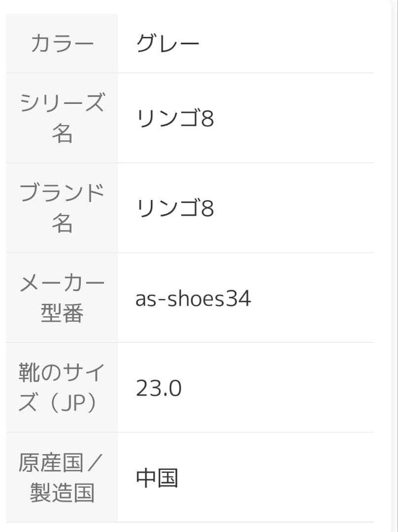This screenshot has width=398, height=532.
Task: Click the digit 8 in the ブランド名 value
Action: click(208, 209)
